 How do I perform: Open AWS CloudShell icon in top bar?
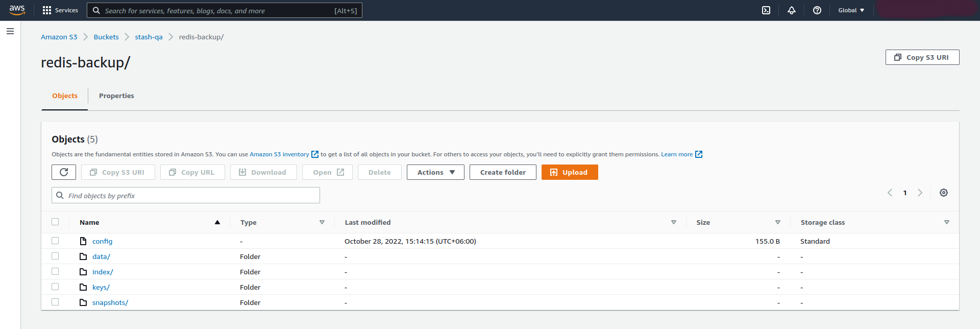click(x=766, y=10)
